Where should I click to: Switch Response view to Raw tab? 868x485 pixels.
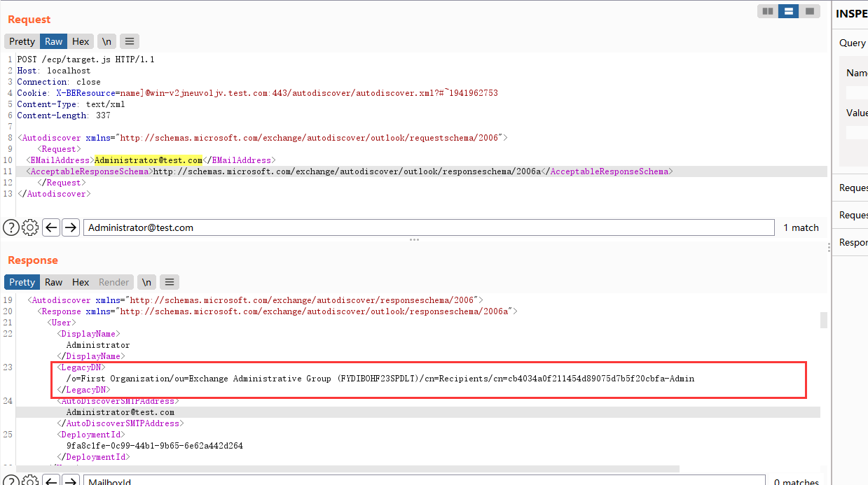(53, 282)
